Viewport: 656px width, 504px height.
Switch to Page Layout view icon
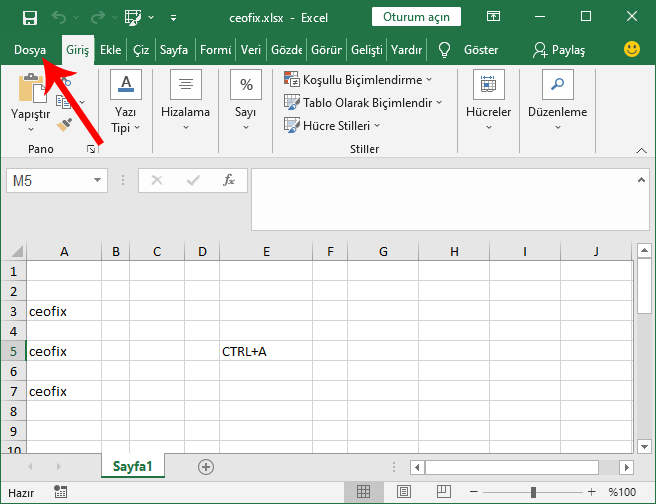404,492
